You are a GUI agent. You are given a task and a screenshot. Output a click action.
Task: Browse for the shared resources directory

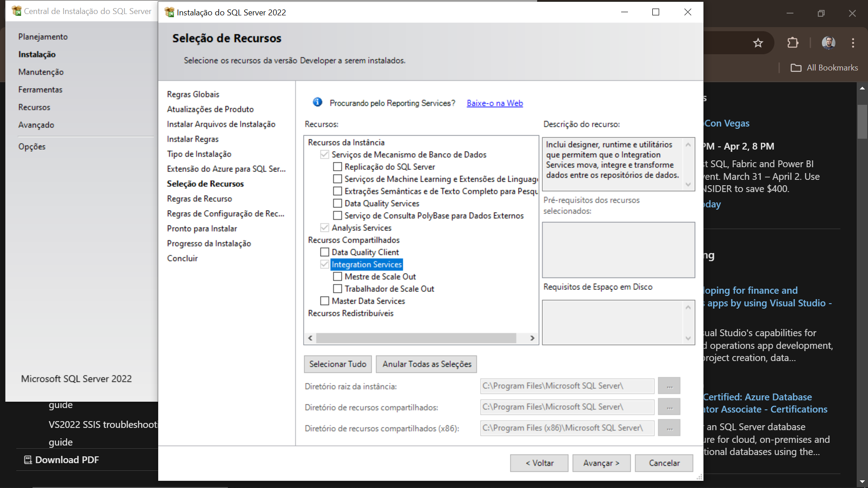[x=669, y=407]
